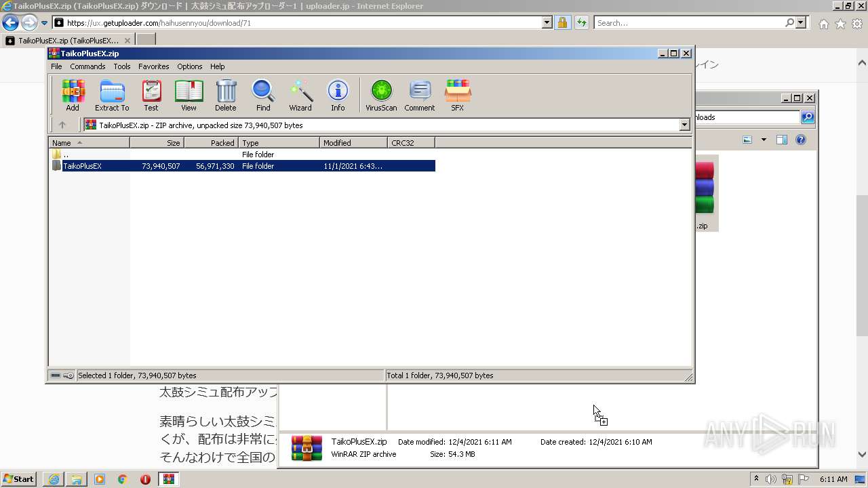Select the TaikoPlusEX folder row

coord(243,166)
